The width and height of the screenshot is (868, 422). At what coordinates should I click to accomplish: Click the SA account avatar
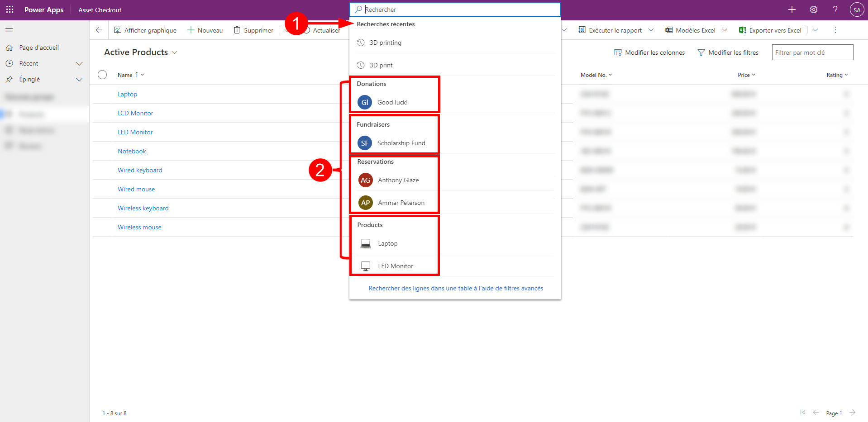click(857, 9)
